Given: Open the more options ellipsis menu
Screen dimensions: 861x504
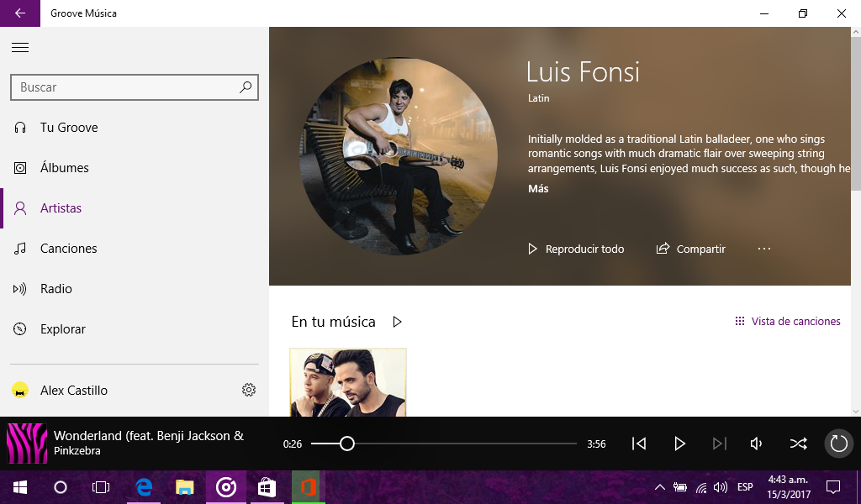Looking at the screenshot, I should (763, 249).
